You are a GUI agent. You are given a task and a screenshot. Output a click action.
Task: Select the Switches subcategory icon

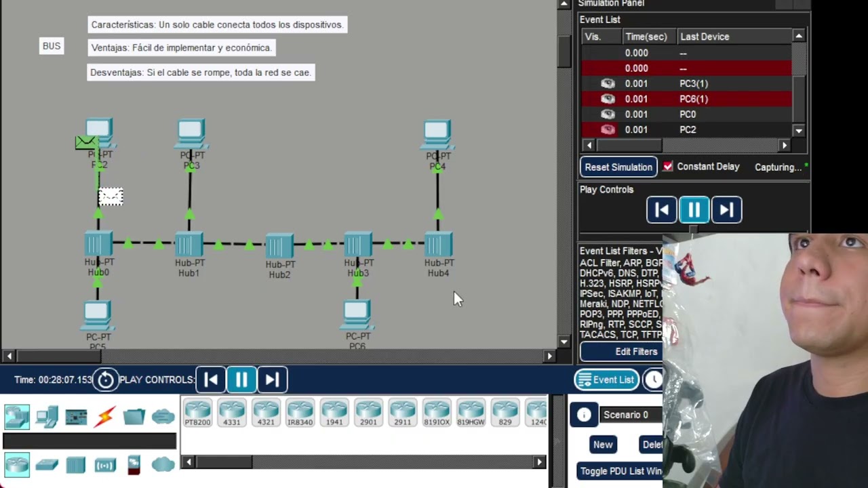(47, 465)
